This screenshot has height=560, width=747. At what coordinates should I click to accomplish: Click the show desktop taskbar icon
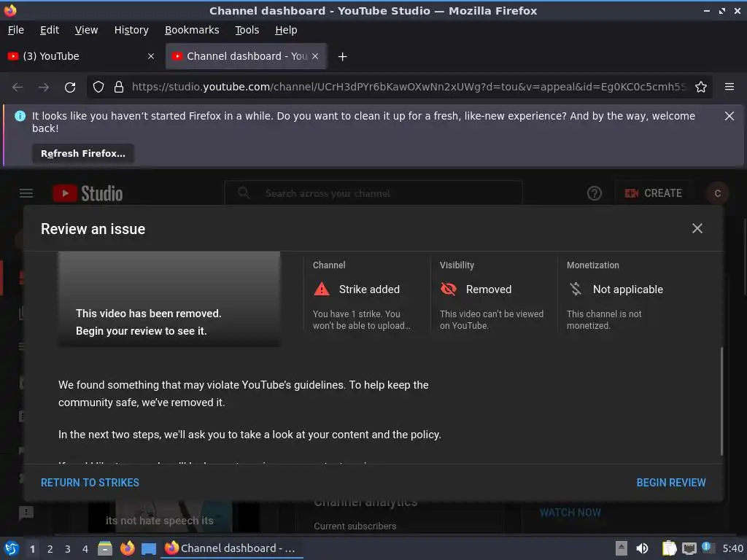[x=149, y=549]
